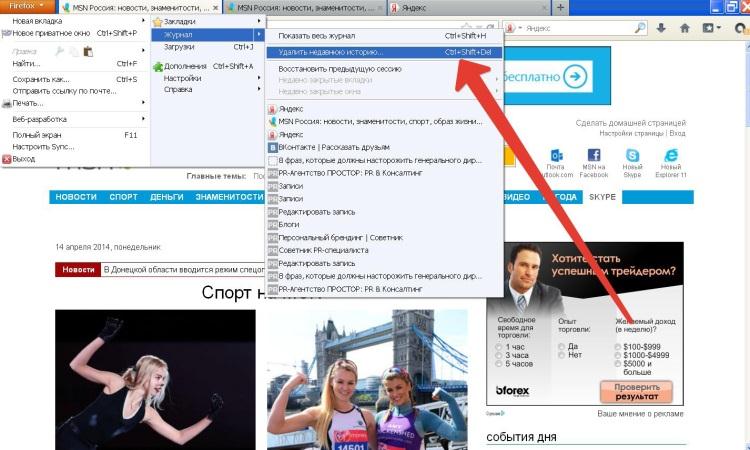
Task: Open the ДЕНЬГИ section on MSN
Action: point(167,197)
